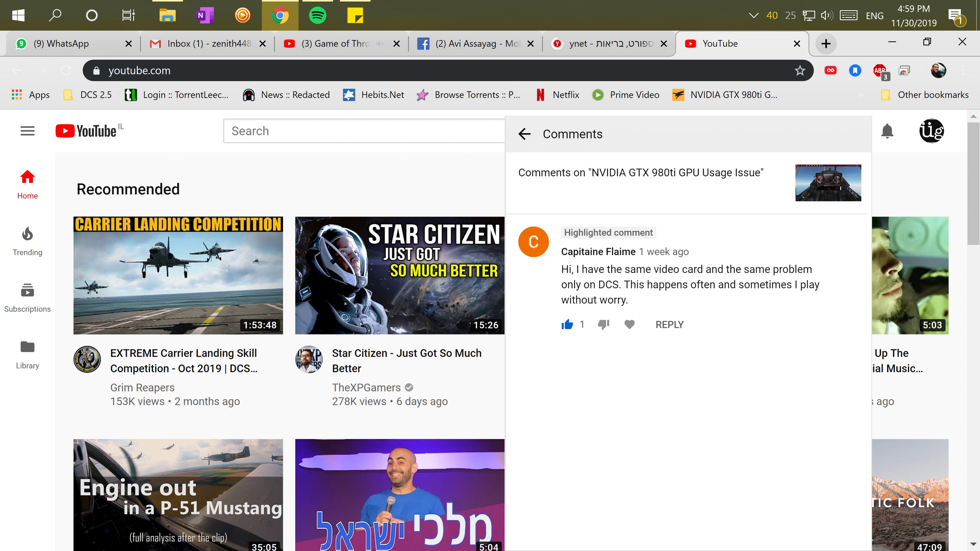Open the YouTube account avatar menu

pyautogui.click(x=932, y=131)
